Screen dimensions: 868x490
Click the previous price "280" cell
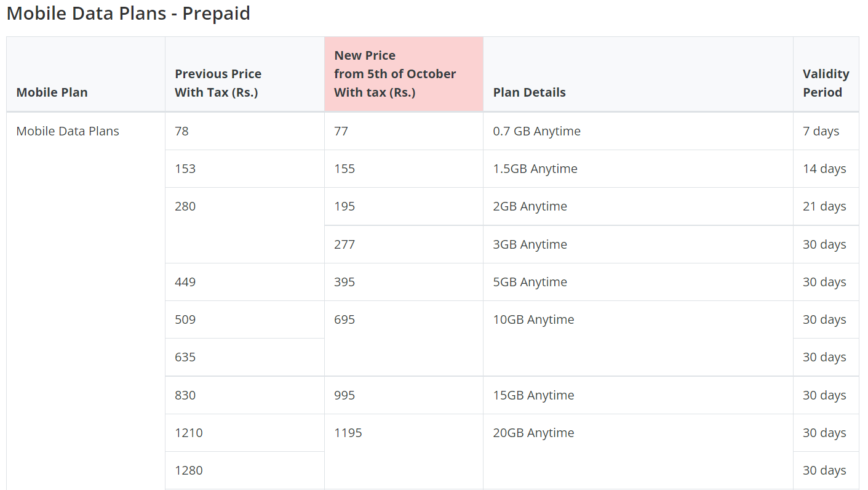tap(185, 206)
